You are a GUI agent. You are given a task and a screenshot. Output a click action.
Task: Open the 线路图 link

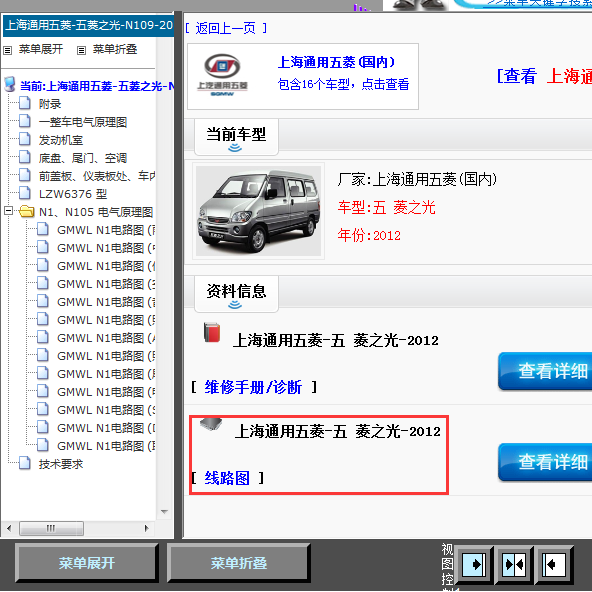point(227,478)
